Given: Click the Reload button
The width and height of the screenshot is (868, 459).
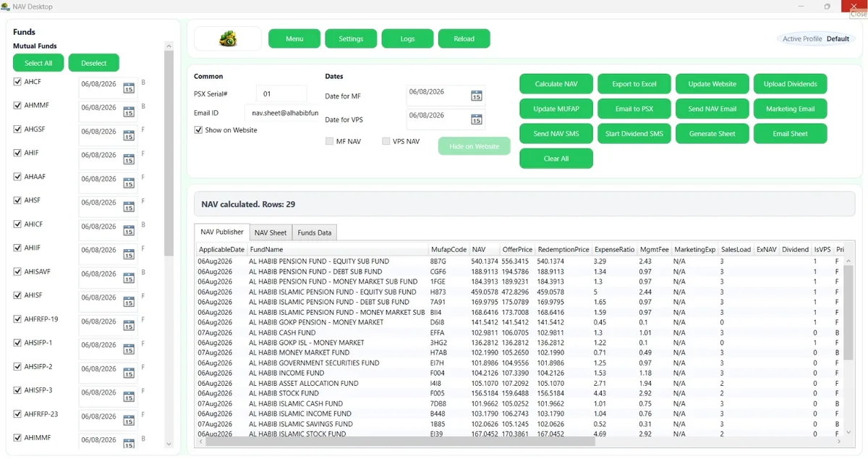Looking at the screenshot, I should tap(464, 39).
